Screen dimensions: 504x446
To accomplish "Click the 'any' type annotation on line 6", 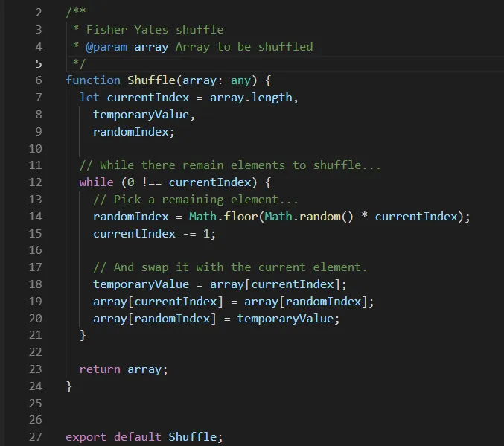I will [240, 80].
